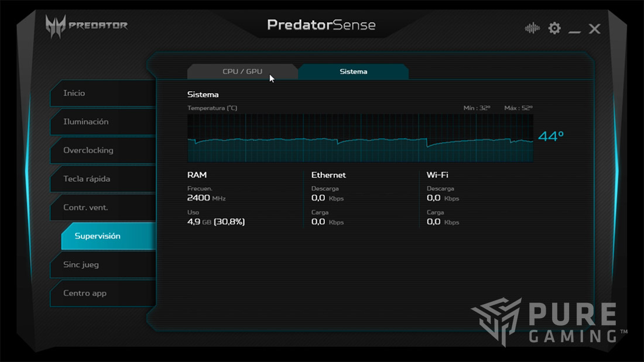Click the Wi-Fi section heading
This screenshot has height=362, width=644.
tap(437, 175)
